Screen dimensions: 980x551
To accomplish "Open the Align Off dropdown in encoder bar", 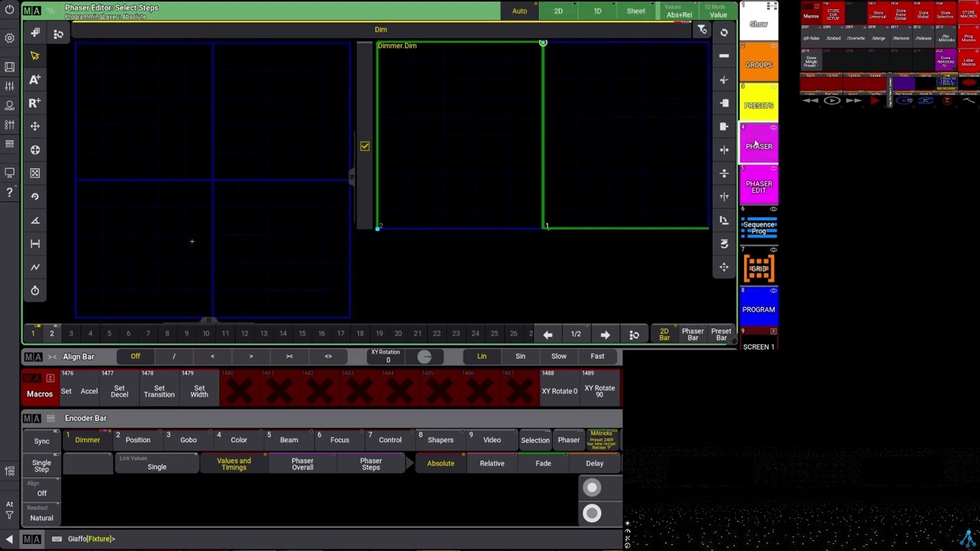I will [41, 489].
